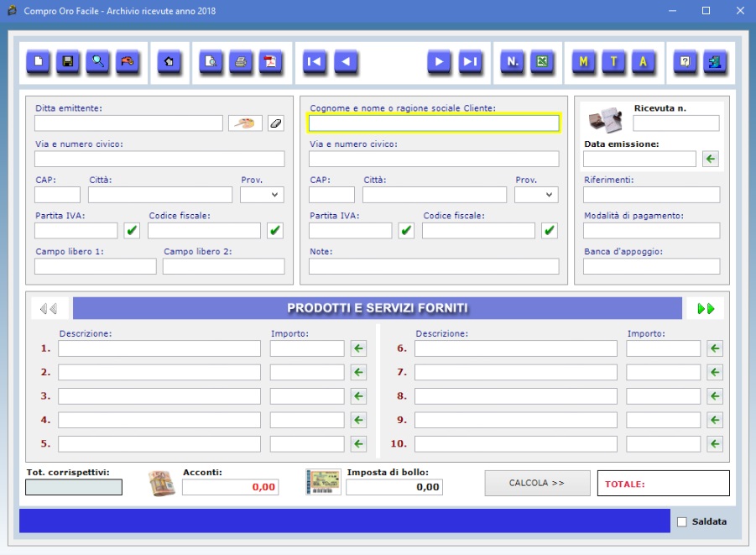Go to the next record
756x555 pixels.
(439, 62)
